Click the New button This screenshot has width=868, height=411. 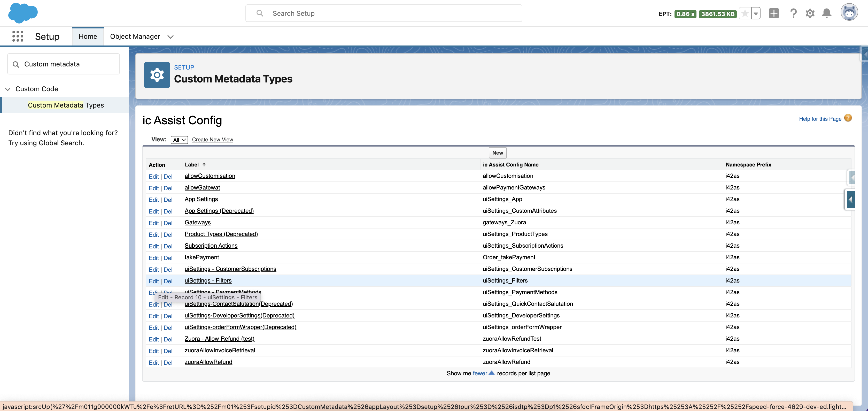(x=497, y=153)
